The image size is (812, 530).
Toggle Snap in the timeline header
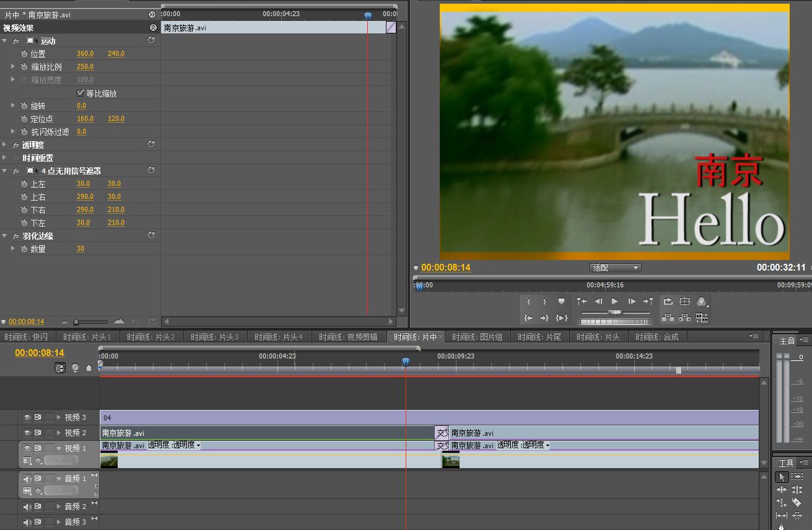pos(60,368)
